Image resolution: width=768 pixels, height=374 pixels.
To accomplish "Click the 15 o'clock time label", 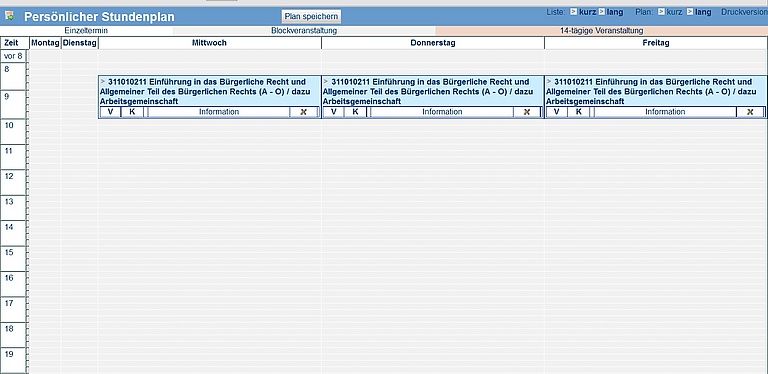I will [x=8, y=253].
